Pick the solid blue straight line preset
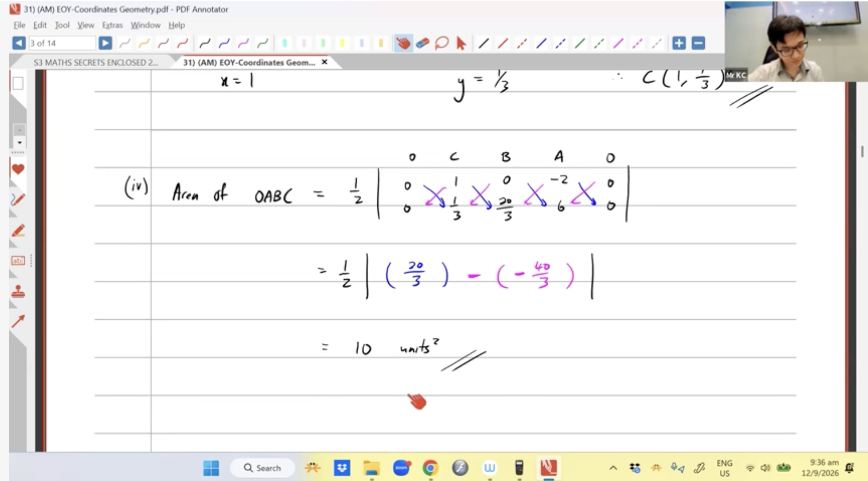Screen dimensions: 868x481 [541, 43]
